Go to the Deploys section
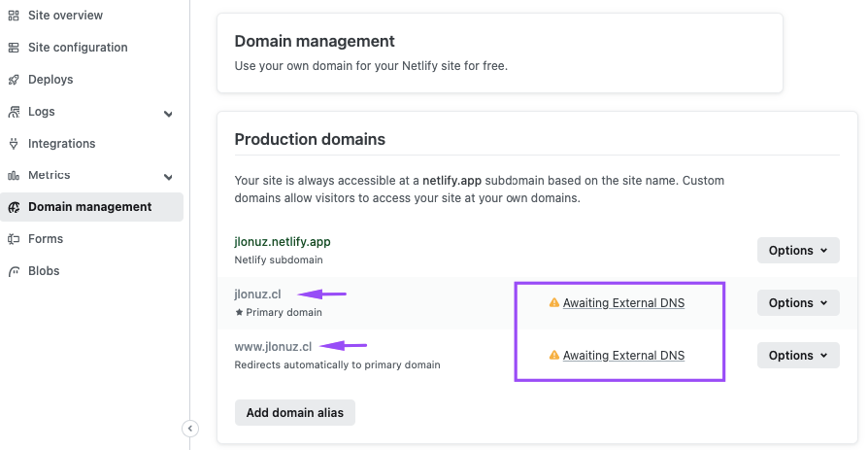This screenshot has height=450, width=868. click(50, 80)
